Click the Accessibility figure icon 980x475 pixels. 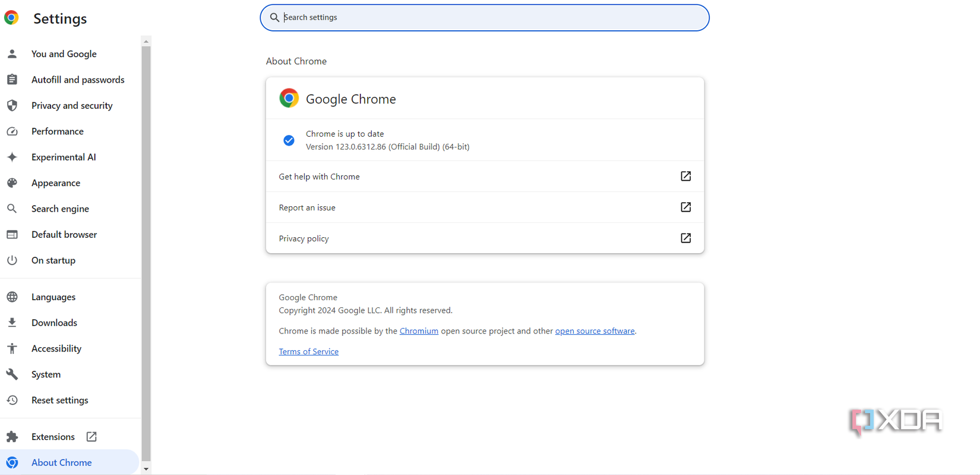click(12, 348)
